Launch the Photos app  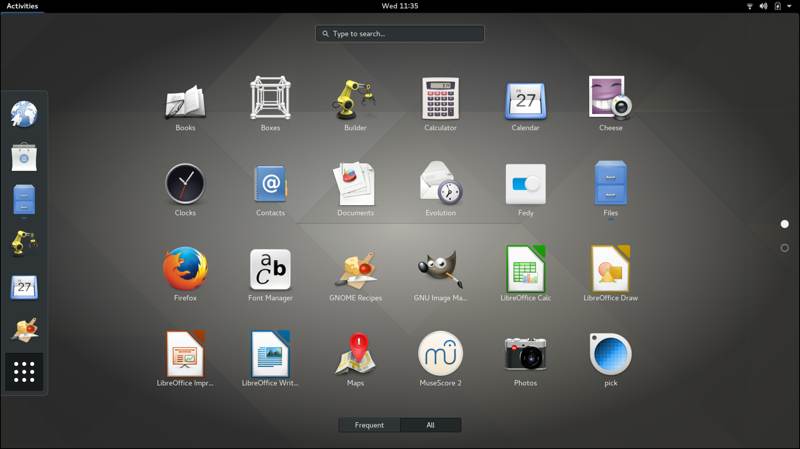(x=526, y=359)
